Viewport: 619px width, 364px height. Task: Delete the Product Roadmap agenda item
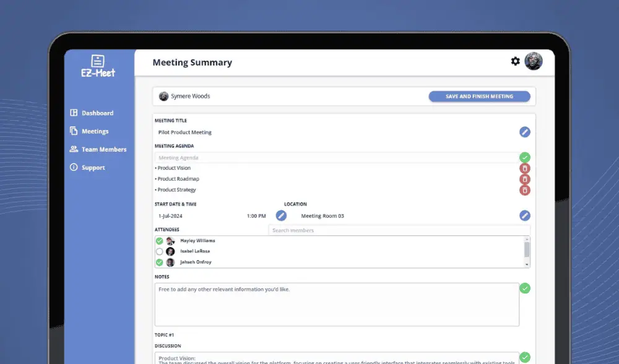525,179
